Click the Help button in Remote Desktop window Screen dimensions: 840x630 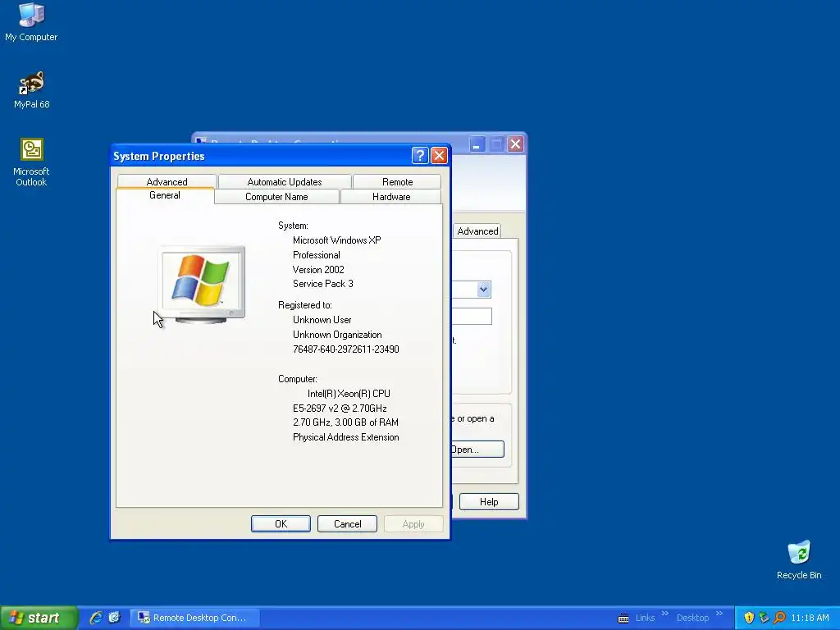(489, 502)
